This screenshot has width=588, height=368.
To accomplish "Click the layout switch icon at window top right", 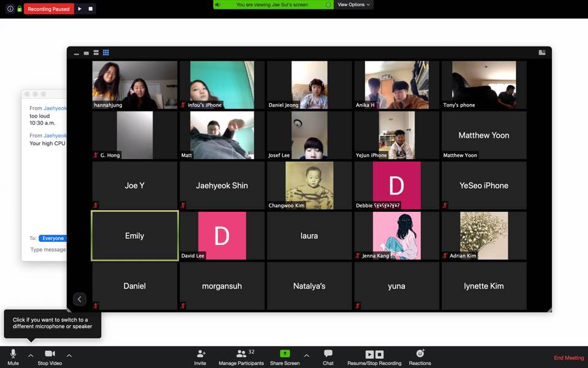I will point(542,53).
